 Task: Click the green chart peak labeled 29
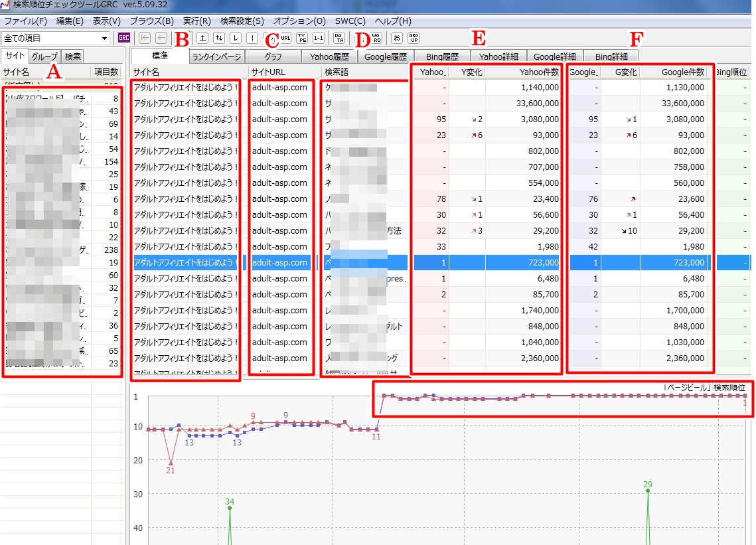pos(648,491)
